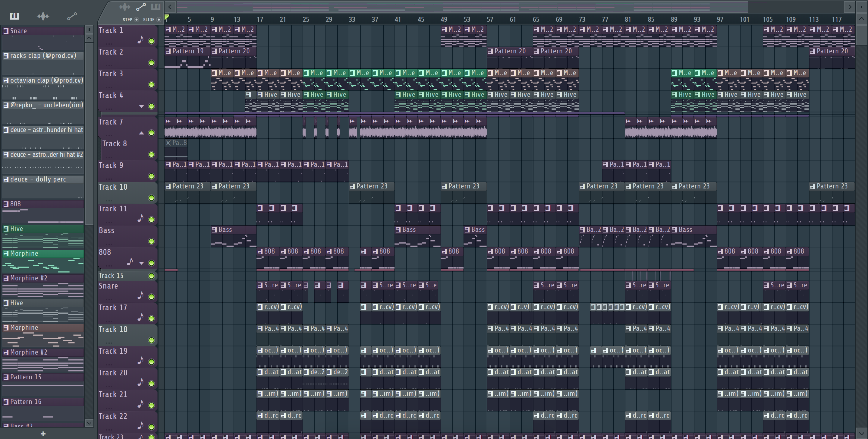Mute the Snare track LED
The image size is (868, 439).
pyautogui.click(x=152, y=297)
